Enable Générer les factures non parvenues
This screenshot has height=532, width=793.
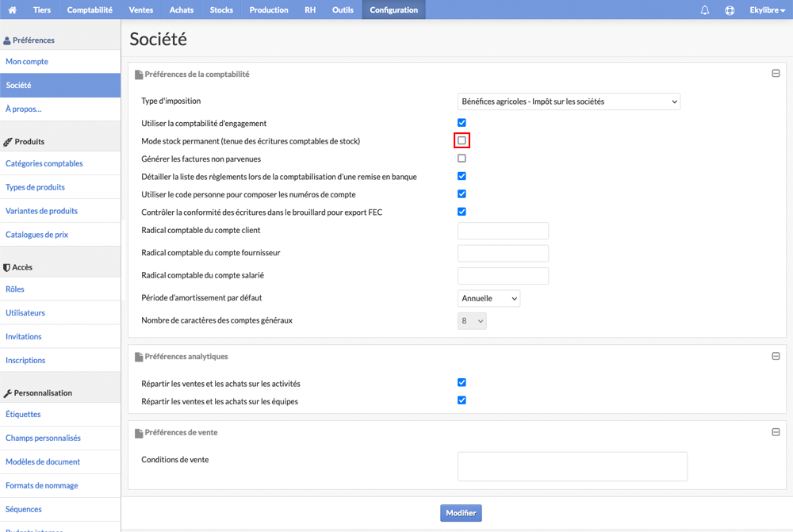pyautogui.click(x=462, y=159)
